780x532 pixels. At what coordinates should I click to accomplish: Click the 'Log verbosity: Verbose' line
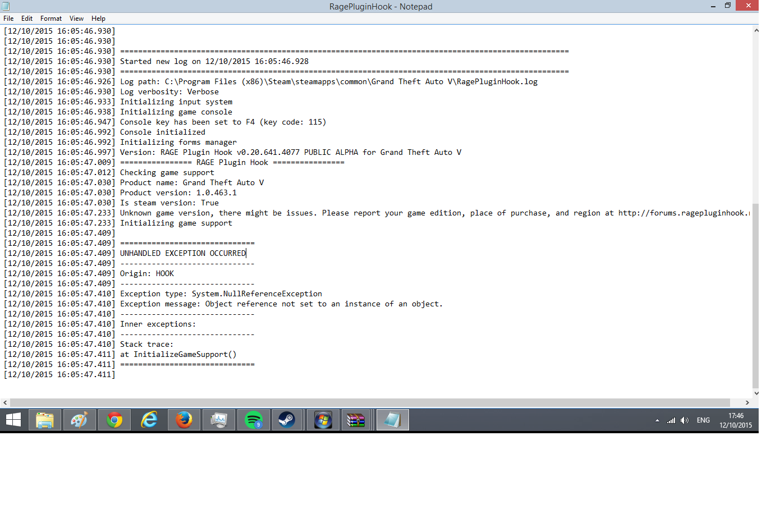(169, 92)
